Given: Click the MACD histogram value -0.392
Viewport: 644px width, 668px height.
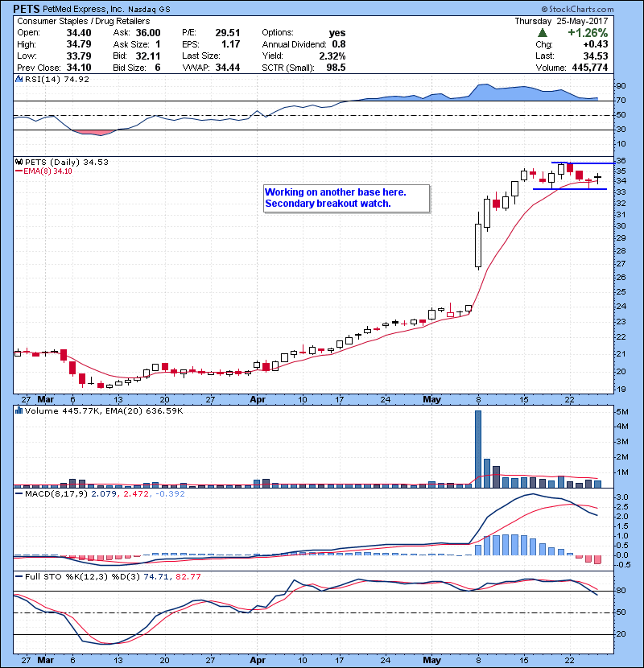Looking at the screenshot, I should 170,494.
